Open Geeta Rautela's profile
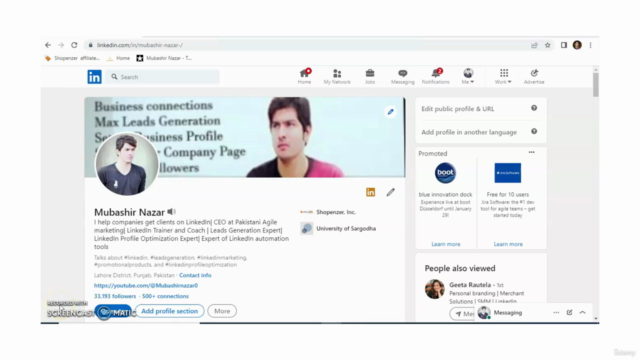640x360 pixels. tap(470, 284)
